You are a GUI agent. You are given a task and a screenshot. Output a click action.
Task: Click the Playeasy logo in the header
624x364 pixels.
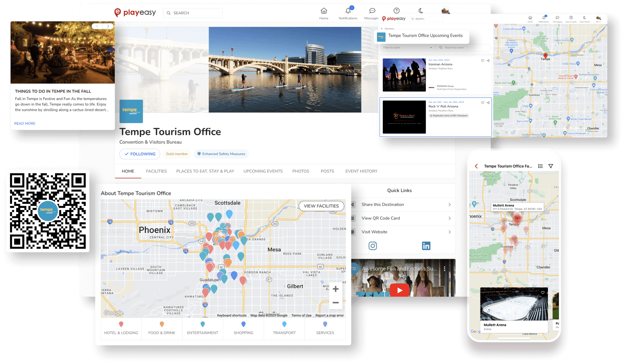point(135,13)
